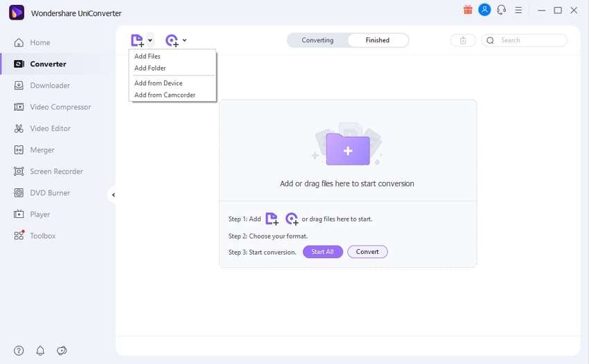589x364 pixels.
Task: Switch to the Converting tab
Action: (x=317, y=40)
